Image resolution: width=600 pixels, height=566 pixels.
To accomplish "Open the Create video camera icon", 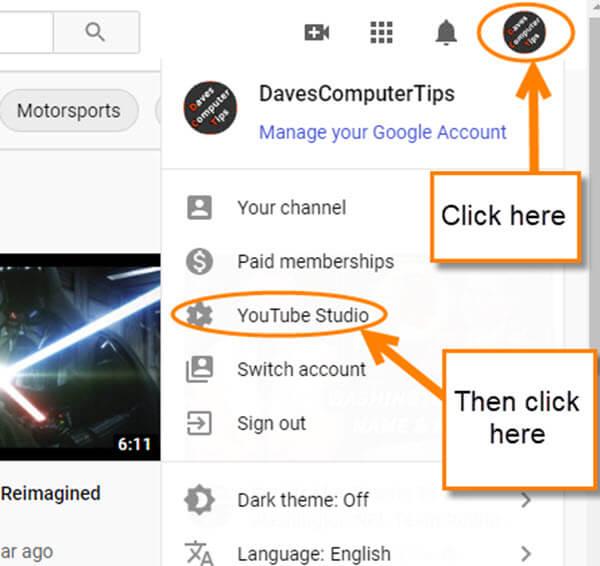I will click(x=316, y=32).
